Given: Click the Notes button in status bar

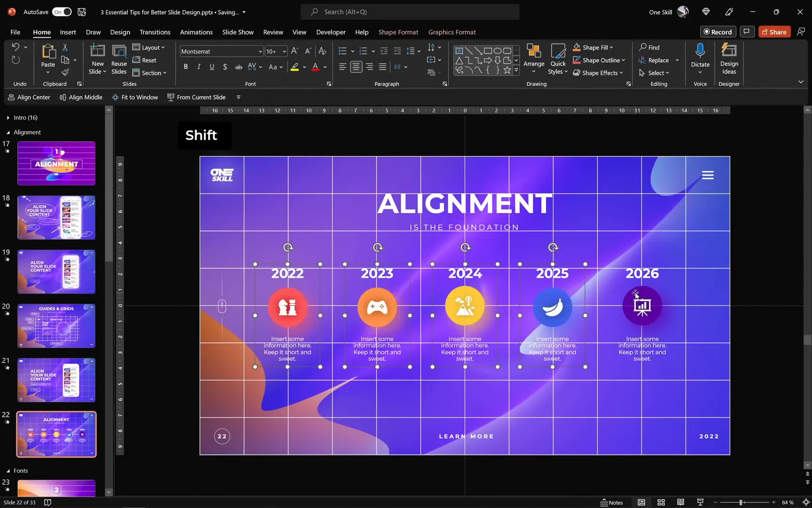Looking at the screenshot, I should point(611,502).
